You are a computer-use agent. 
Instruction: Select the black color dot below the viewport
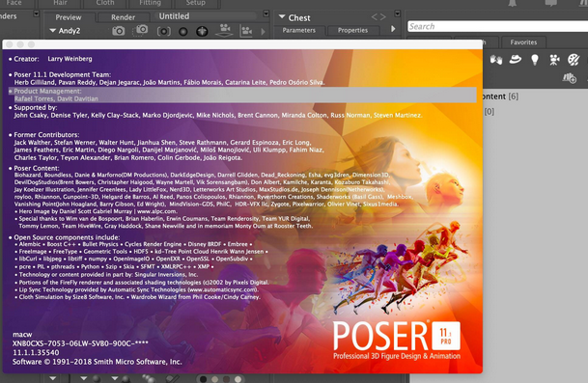click(x=203, y=379)
